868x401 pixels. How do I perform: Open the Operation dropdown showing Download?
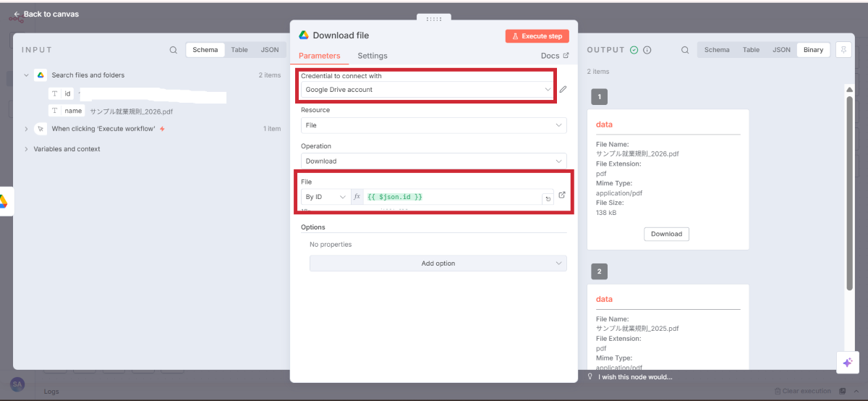433,161
